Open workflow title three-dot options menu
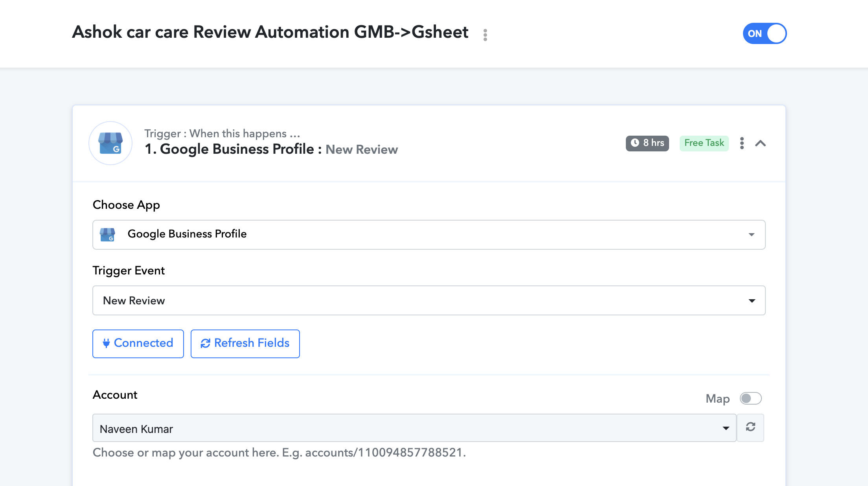 click(485, 35)
